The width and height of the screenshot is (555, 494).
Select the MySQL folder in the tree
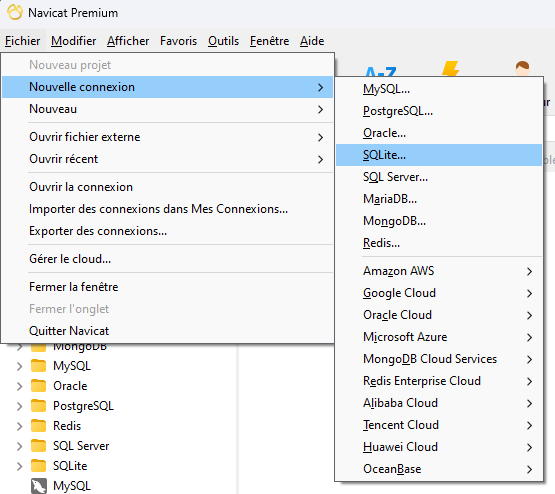(72, 366)
